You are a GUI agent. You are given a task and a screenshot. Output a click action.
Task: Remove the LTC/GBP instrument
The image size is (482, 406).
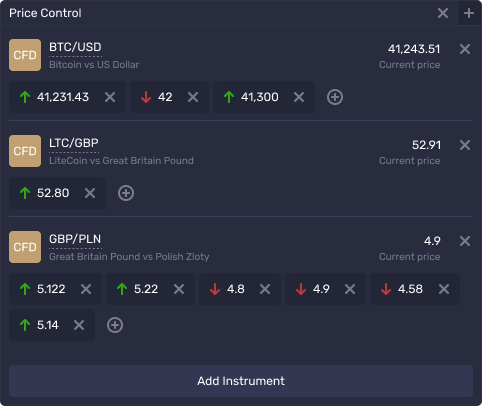point(465,145)
